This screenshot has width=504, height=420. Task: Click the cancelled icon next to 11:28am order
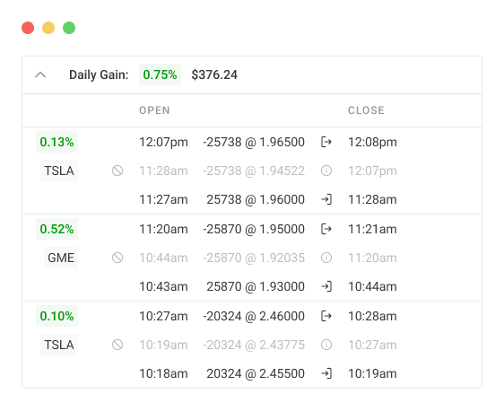pos(117,171)
